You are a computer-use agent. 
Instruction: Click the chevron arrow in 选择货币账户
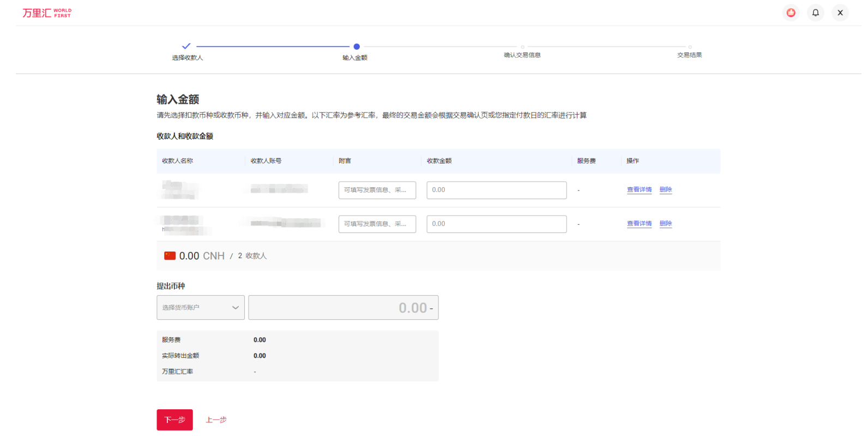pyautogui.click(x=236, y=308)
